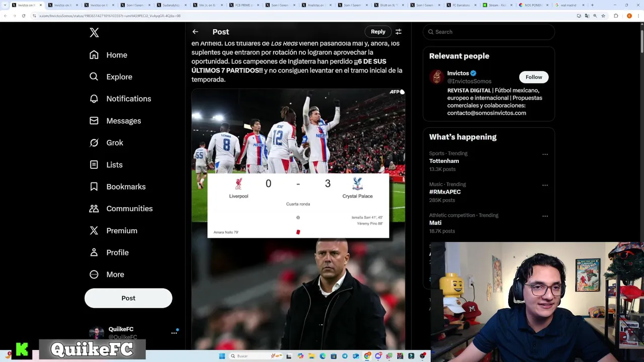Open more options for #RMxAPEC trend
644x362 pixels.
click(x=545, y=185)
